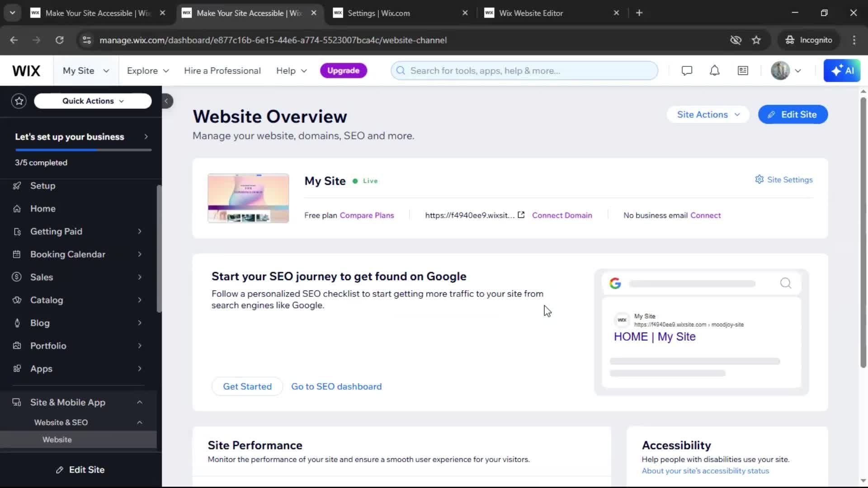
Task: Click the Site Settings gear icon
Action: (759, 179)
